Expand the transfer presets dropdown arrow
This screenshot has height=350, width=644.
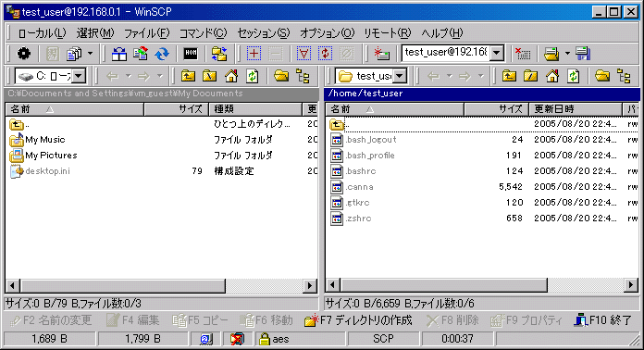pyautogui.click(x=90, y=54)
